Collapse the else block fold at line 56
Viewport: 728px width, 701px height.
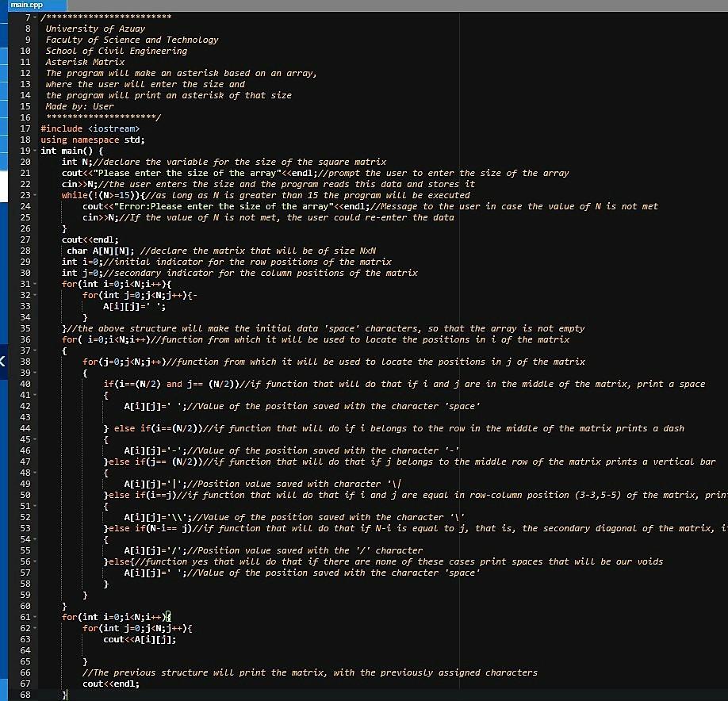click(35, 561)
